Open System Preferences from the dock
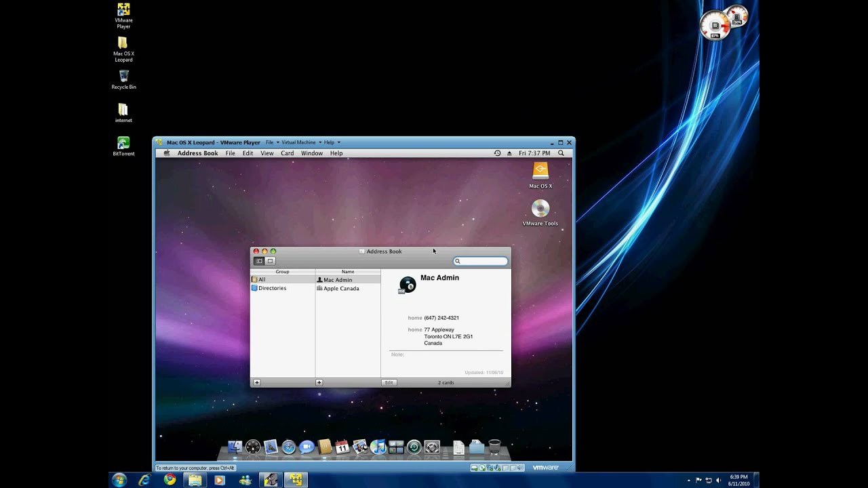Image resolution: width=868 pixels, height=488 pixels. 432,447
